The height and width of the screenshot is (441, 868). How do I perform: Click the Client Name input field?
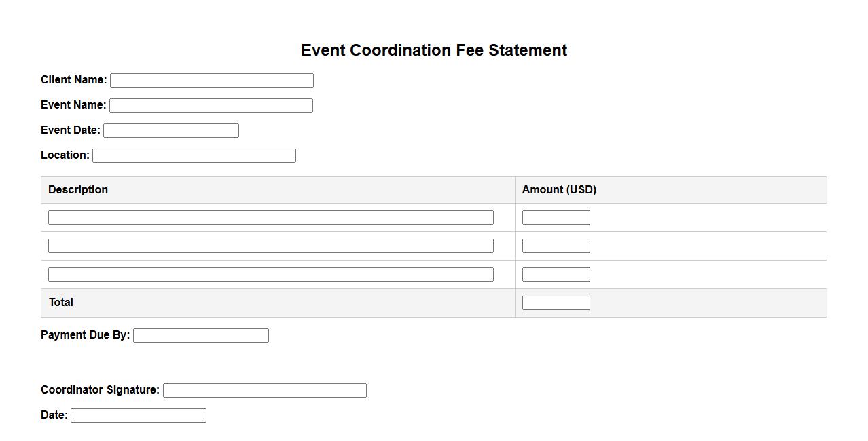pyautogui.click(x=211, y=81)
